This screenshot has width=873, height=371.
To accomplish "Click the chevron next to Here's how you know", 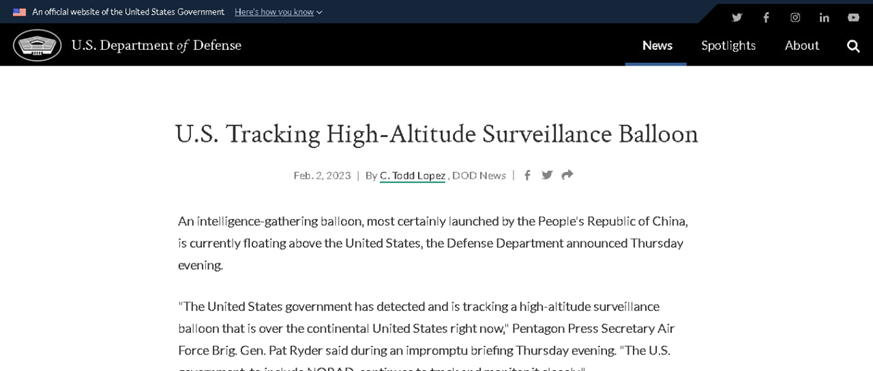I will 319,12.
